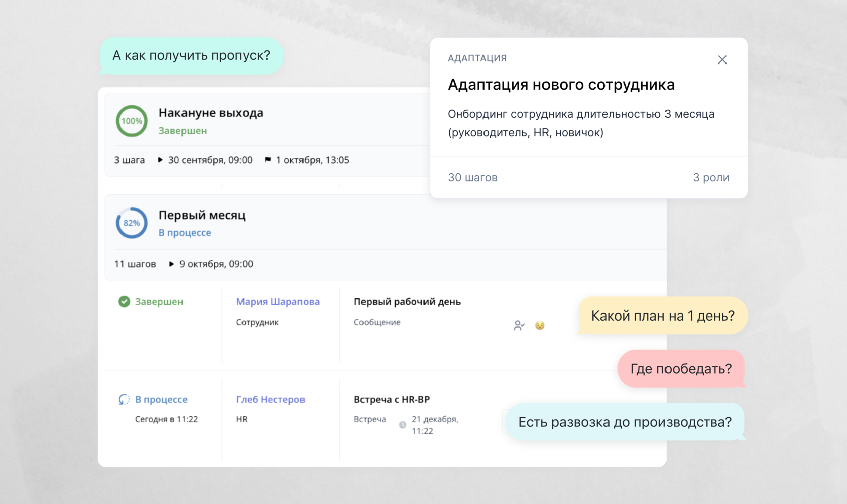Click the '21 декабря, 11:22' date
847x504 pixels.
coord(435,425)
